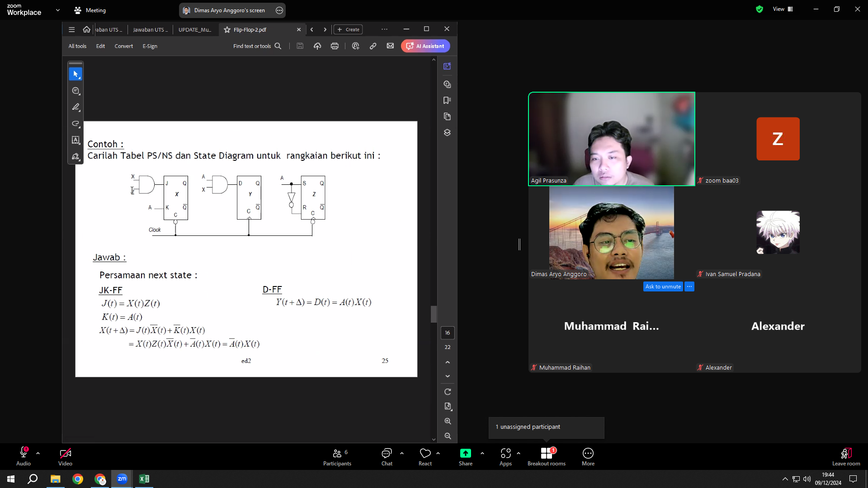
Task: Switch to the UPDATE_Mu tab
Action: click(x=195, y=30)
